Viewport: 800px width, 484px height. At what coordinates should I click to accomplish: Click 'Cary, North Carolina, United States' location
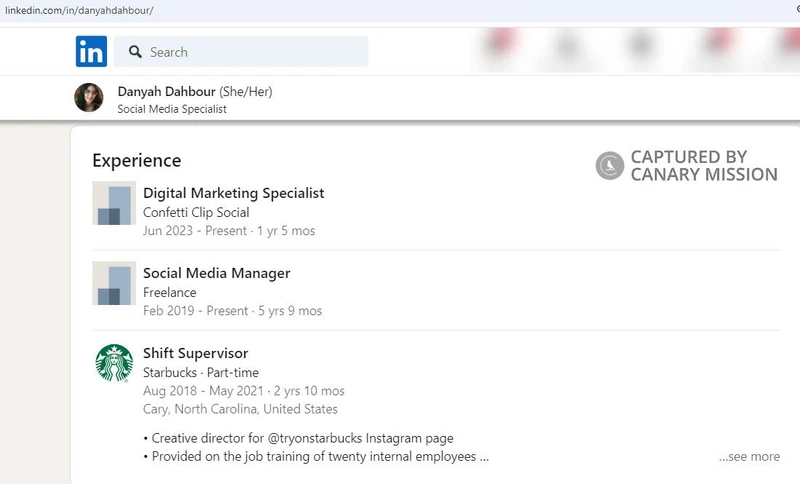[x=240, y=410]
